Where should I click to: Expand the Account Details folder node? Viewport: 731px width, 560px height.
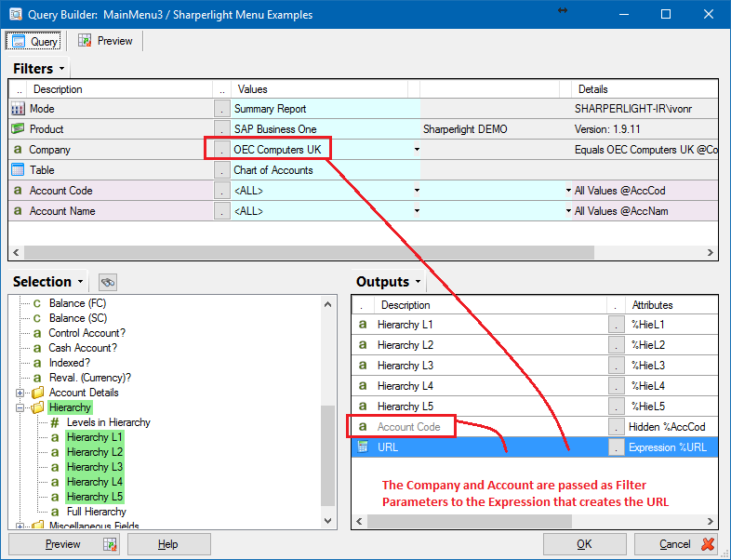(20, 393)
